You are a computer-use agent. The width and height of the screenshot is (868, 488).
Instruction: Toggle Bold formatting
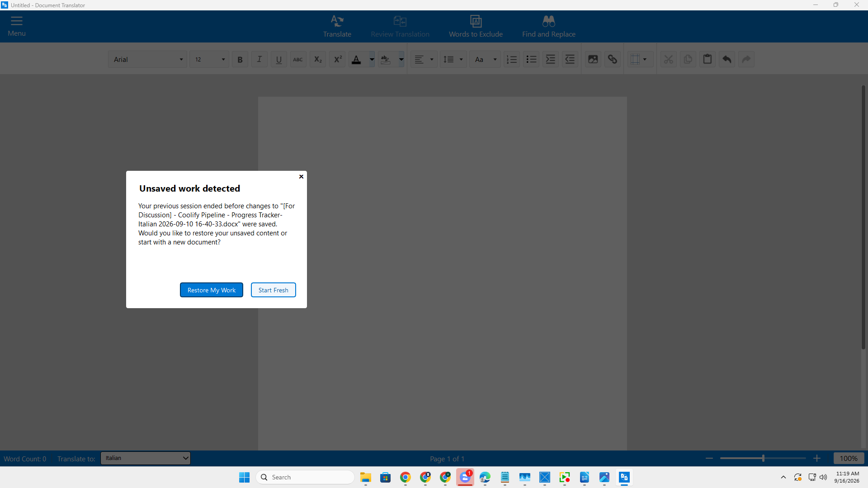click(x=240, y=59)
